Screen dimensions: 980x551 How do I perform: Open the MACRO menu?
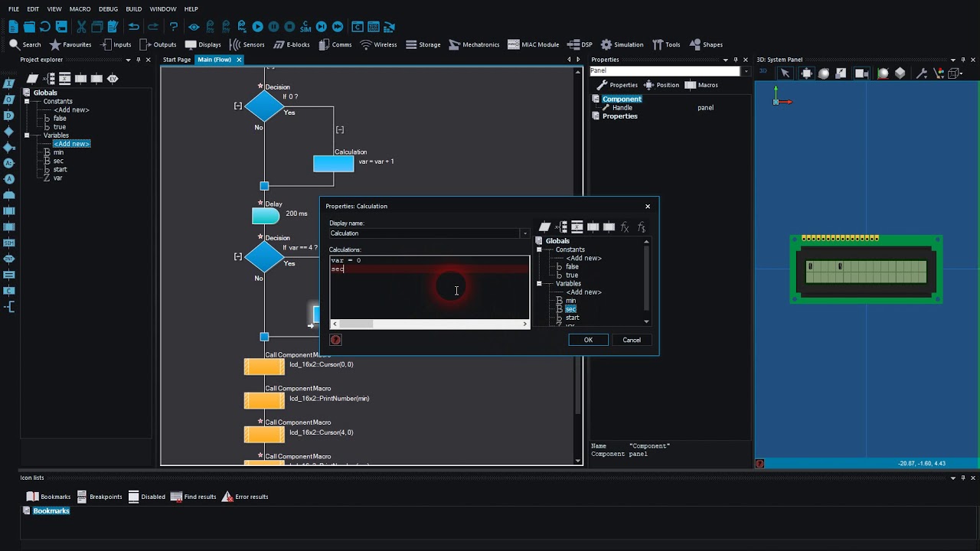click(80, 9)
